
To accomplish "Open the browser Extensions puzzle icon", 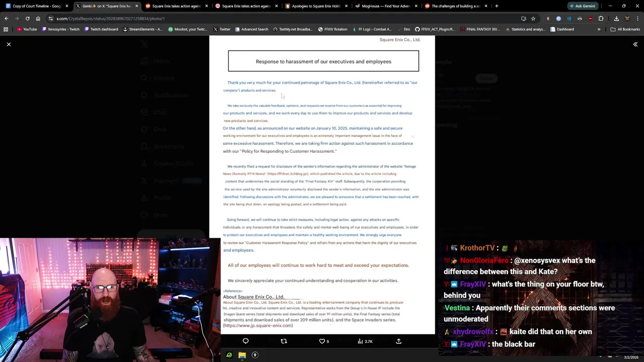I will tap(601, 19).
